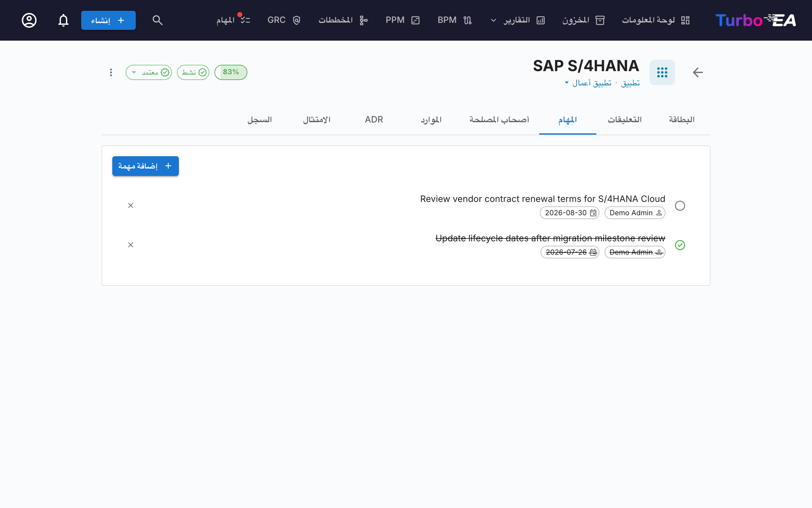Open the notifications bell

(63, 20)
